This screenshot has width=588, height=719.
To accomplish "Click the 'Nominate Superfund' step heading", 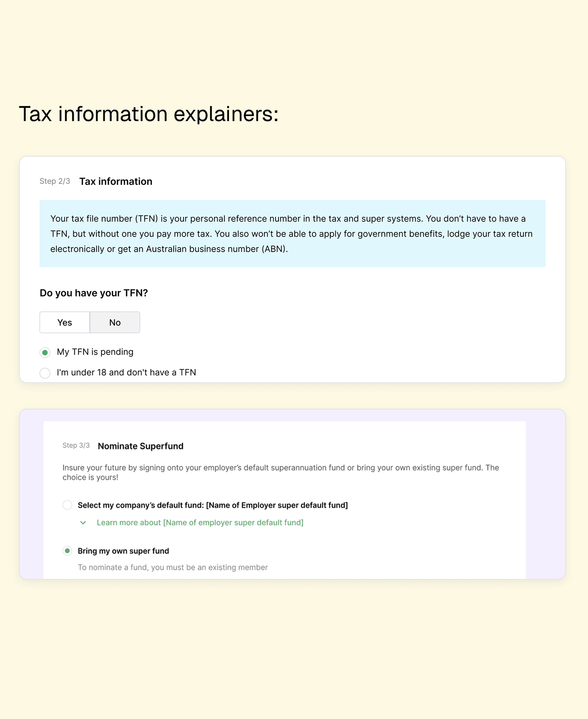I will point(140,446).
